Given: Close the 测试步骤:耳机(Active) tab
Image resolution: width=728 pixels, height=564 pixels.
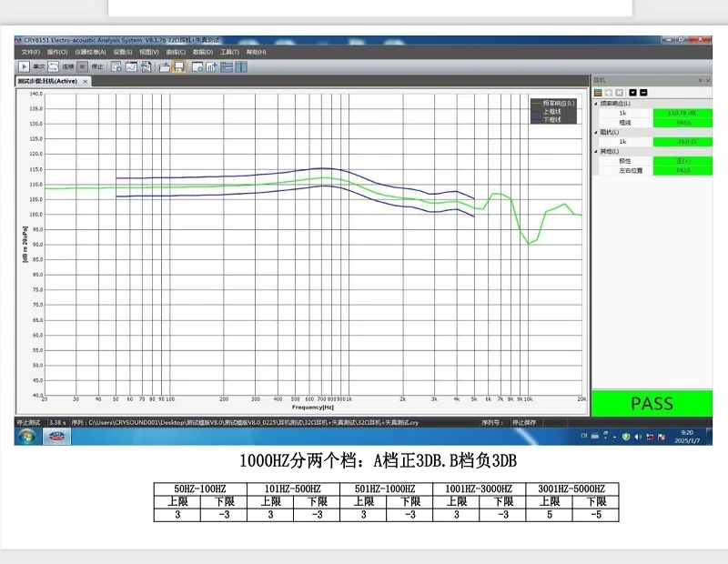Looking at the screenshot, I should (86, 81).
